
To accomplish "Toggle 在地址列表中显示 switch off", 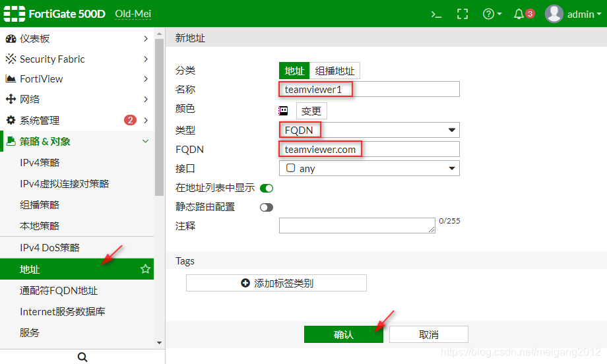I will pos(267,189).
